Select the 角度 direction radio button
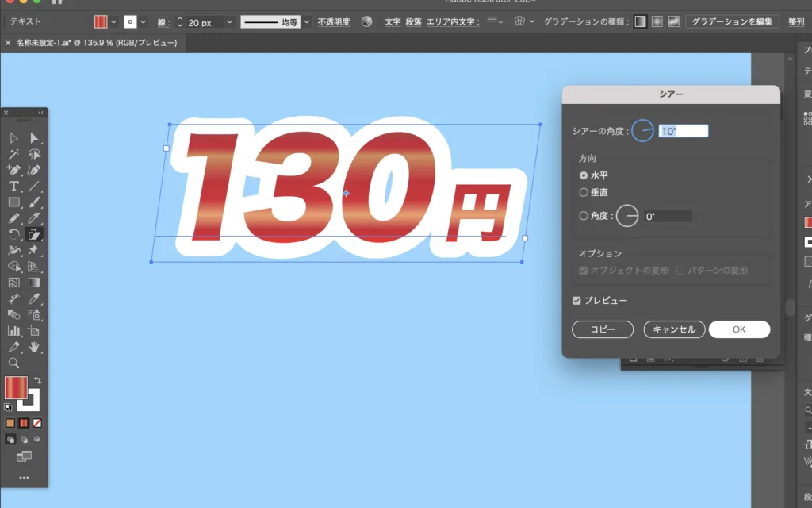The height and width of the screenshot is (508, 812). click(584, 215)
